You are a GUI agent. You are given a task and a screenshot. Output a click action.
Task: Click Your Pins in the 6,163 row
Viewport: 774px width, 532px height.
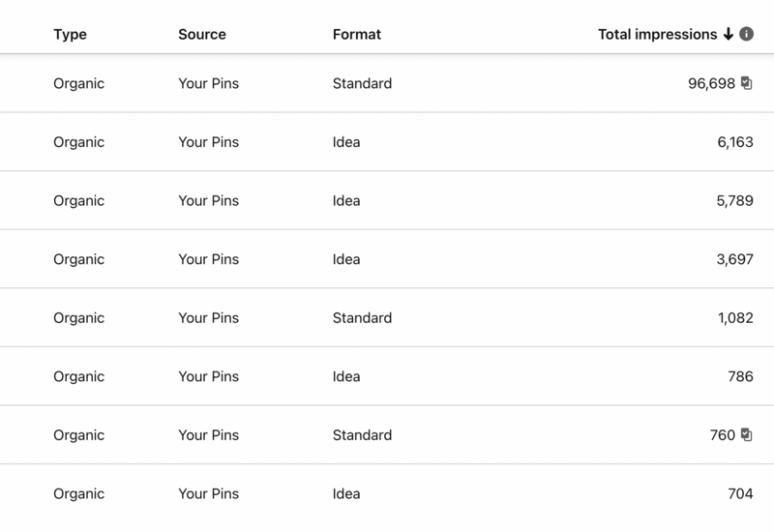pos(208,142)
